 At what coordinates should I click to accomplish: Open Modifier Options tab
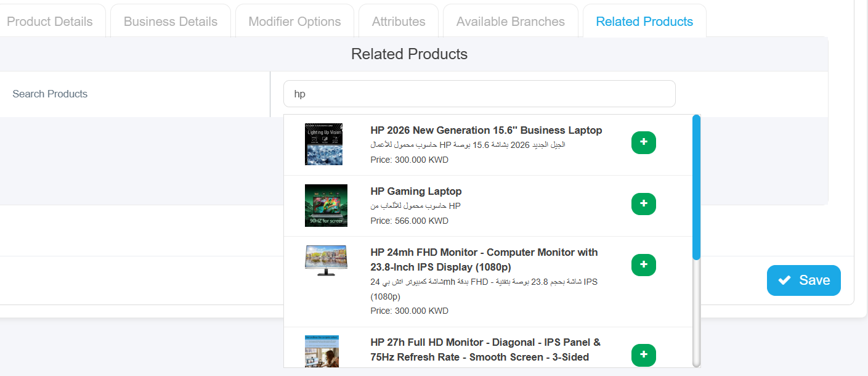[x=294, y=22]
